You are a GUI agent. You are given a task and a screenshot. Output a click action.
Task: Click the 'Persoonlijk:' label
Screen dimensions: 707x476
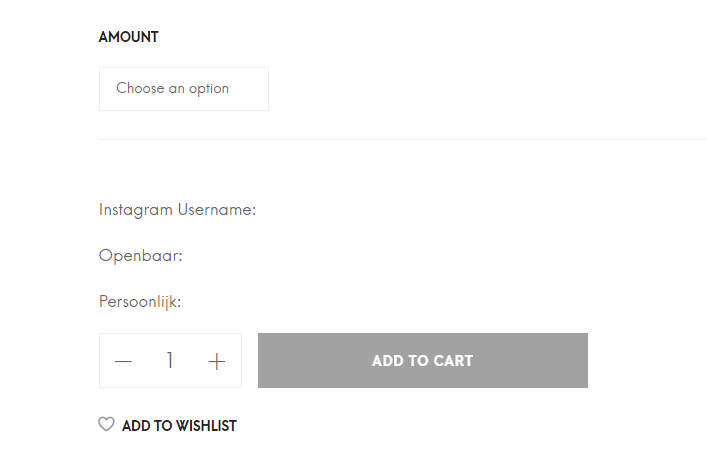pyautogui.click(x=140, y=302)
